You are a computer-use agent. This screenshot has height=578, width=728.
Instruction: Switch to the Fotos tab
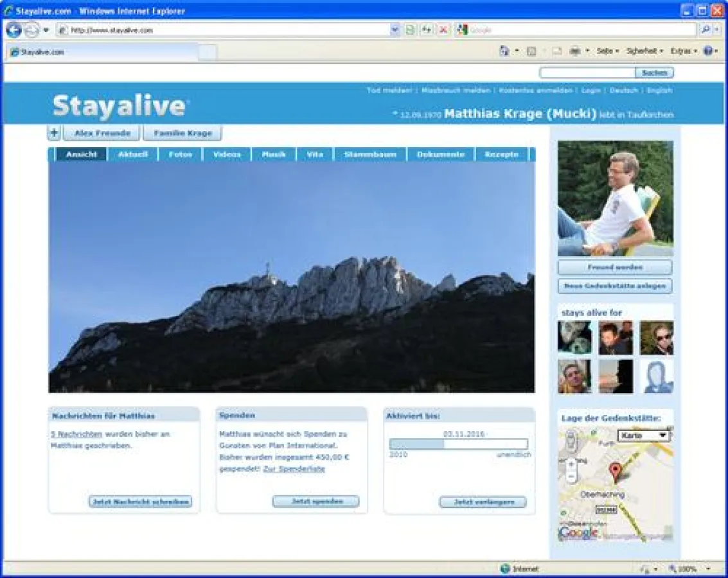tap(180, 155)
